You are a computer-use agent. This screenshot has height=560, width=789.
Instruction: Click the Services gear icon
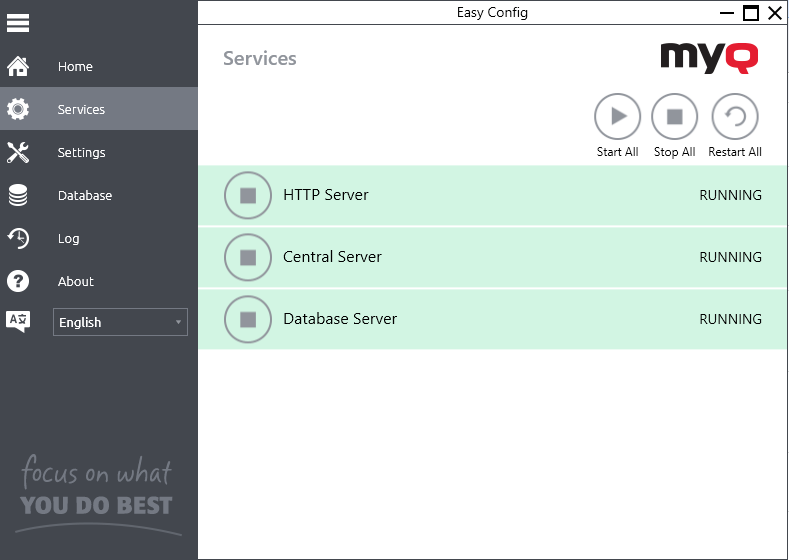pos(18,109)
